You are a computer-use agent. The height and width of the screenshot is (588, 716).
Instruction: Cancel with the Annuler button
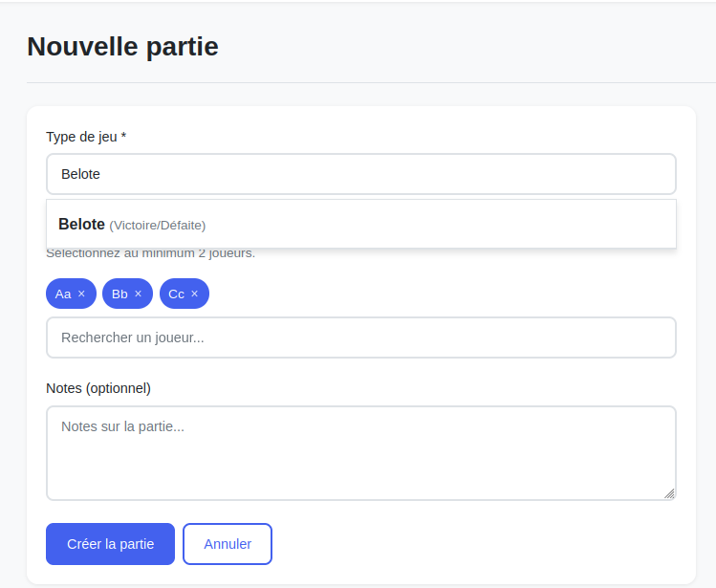click(x=228, y=544)
